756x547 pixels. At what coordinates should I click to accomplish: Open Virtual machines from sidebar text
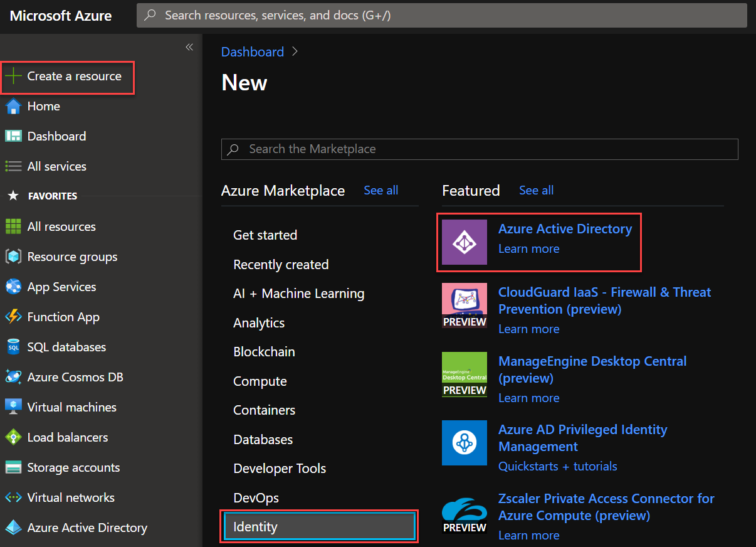pos(72,407)
